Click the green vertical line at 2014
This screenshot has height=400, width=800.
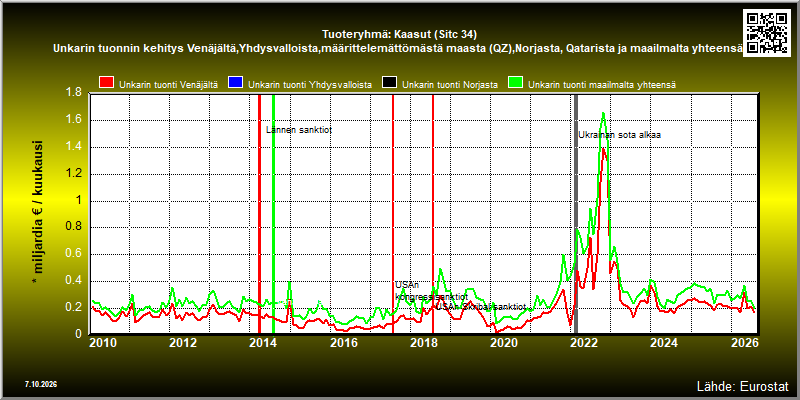(x=273, y=214)
